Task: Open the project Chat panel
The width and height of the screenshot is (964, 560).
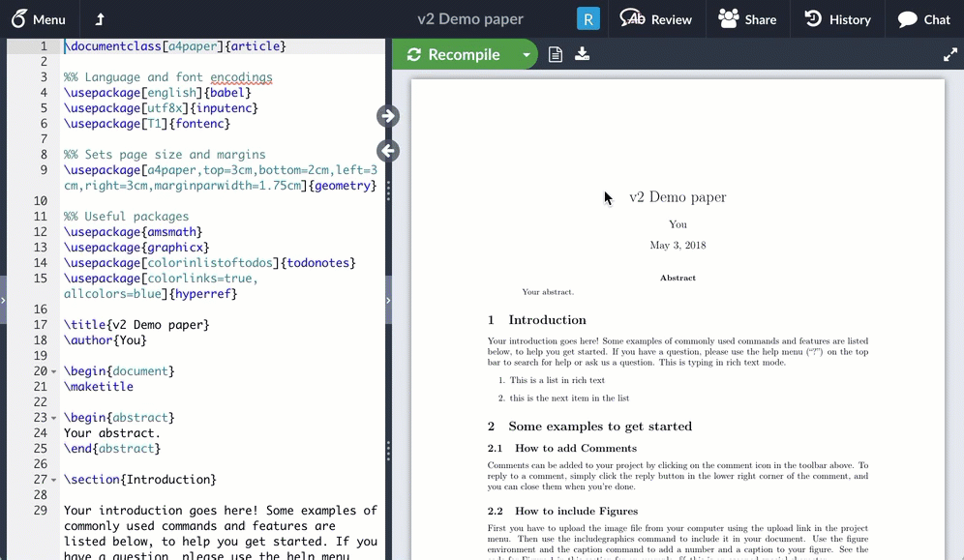Action: tap(921, 18)
